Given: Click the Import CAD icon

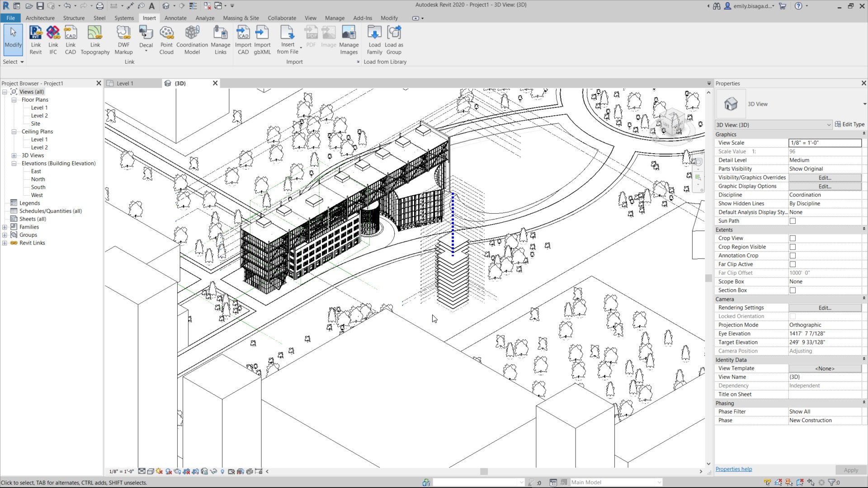Looking at the screenshot, I should point(243,34).
